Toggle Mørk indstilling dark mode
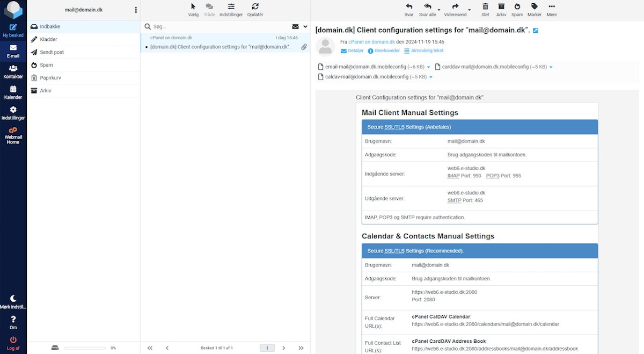 click(13, 302)
